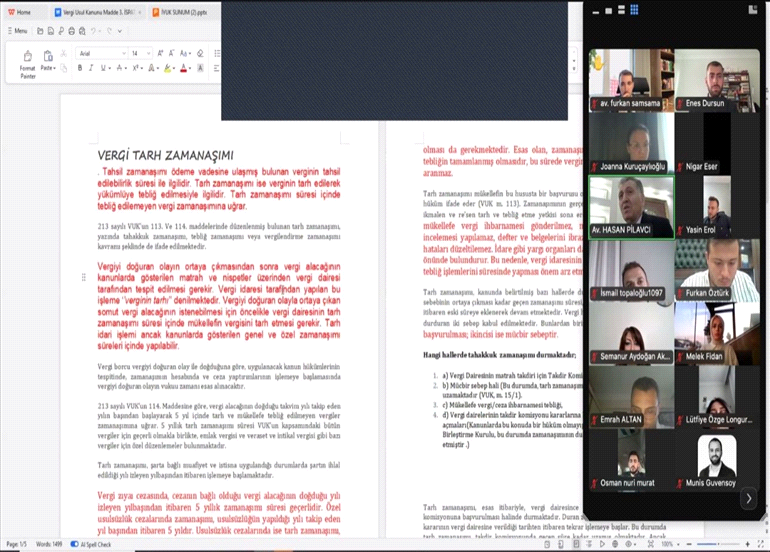This screenshot has width=770, height=552.
Task: Open the Change Case Aa dropdown
Action: point(185,53)
